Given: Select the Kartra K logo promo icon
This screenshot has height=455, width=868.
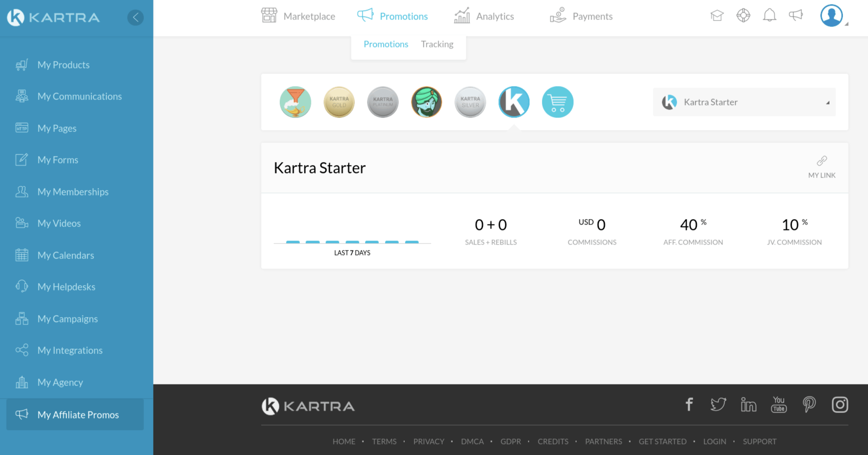Looking at the screenshot, I should click(x=514, y=102).
